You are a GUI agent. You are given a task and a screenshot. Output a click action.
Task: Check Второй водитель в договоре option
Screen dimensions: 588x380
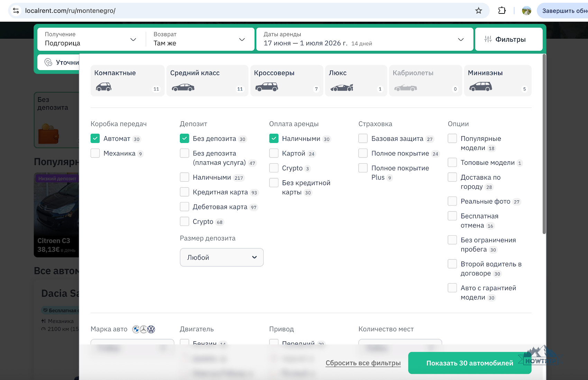pos(452,264)
